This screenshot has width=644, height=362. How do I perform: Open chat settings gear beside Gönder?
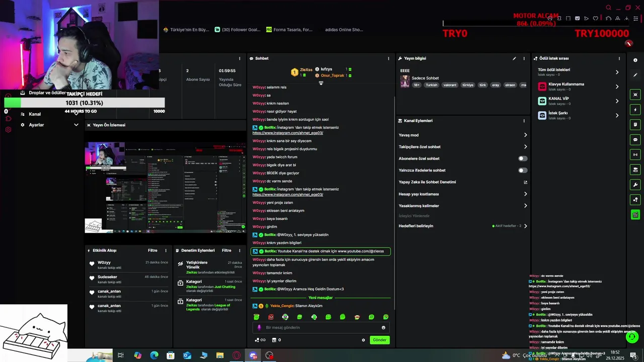[x=363, y=340]
